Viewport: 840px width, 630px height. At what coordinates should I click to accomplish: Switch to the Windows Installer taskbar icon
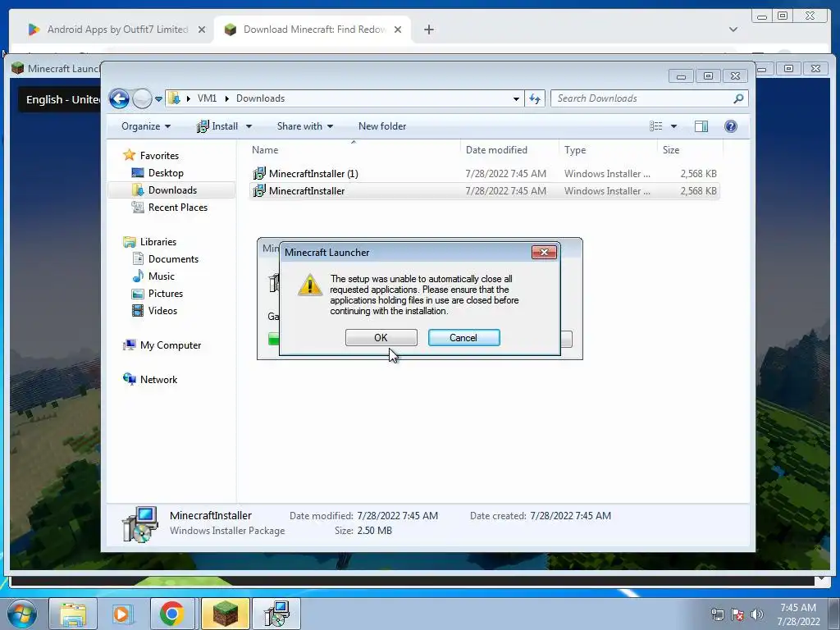click(x=276, y=614)
